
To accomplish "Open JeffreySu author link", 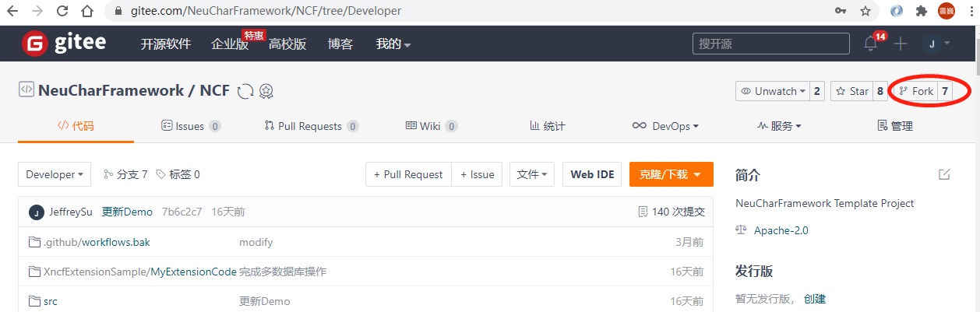I will [70, 212].
